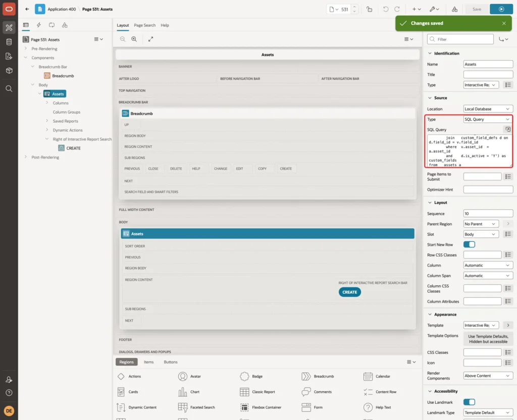Screen dimensions: 517x420
Task: Select the Help tab
Action: pyautogui.click(x=165, y=25)
